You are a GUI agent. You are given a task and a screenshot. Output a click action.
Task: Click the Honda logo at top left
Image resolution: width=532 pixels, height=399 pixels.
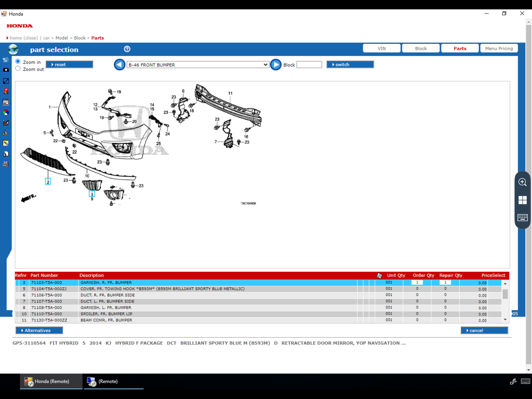[x=20, y=26]
